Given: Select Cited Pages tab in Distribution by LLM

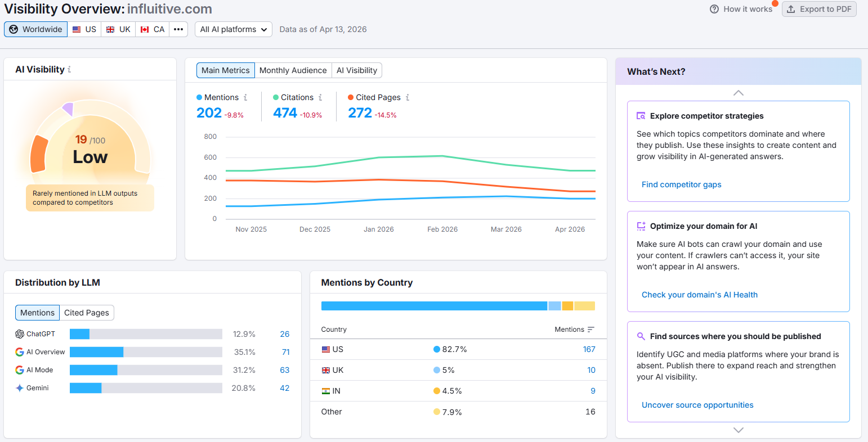Looking at the screenshot, I should (87, 313).
